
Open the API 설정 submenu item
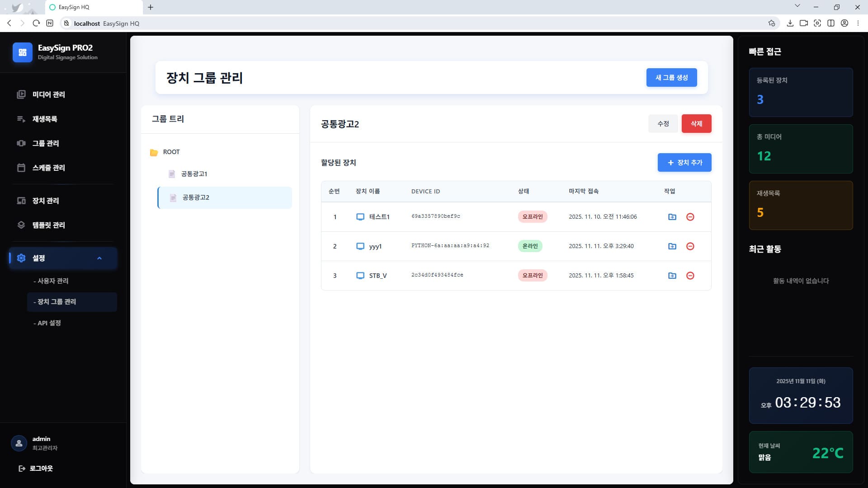(48, 323)
